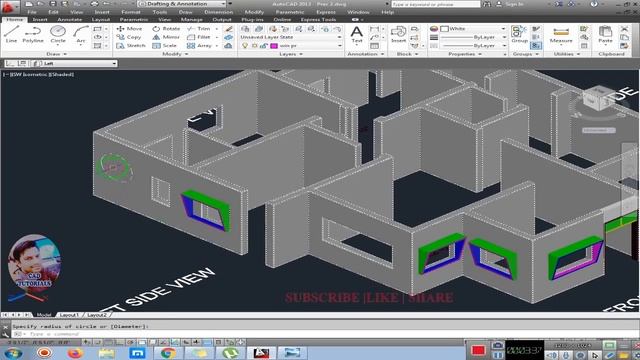Viewport: 640px width, 360px height.
Task: Click the Cut icon in Clipboard panel
Action: click(624, 29)
